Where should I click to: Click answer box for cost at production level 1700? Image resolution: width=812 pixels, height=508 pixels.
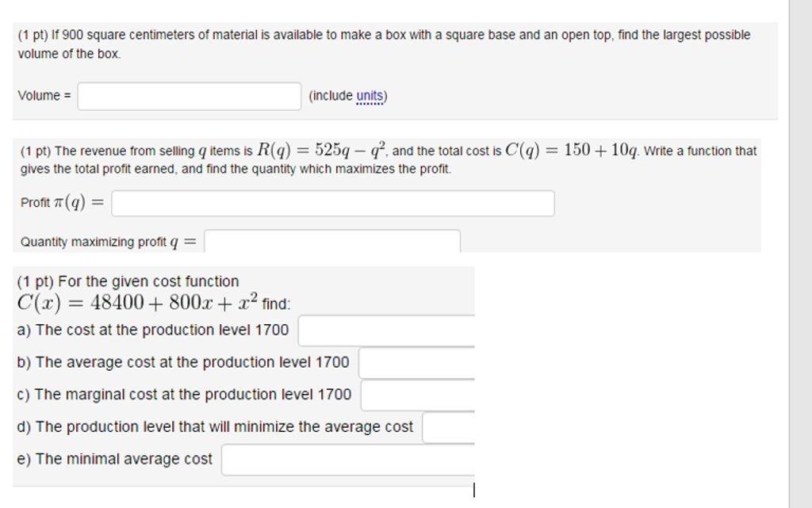[389, 330]
